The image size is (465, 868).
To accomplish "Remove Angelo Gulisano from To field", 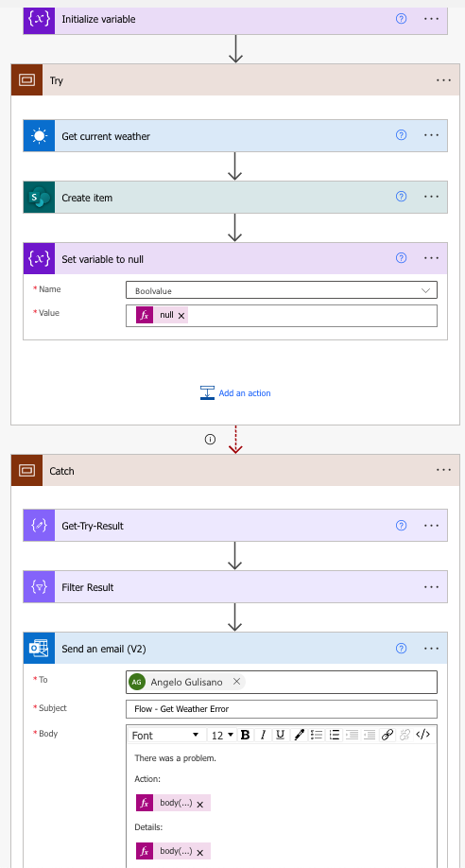I will point(236,682).
